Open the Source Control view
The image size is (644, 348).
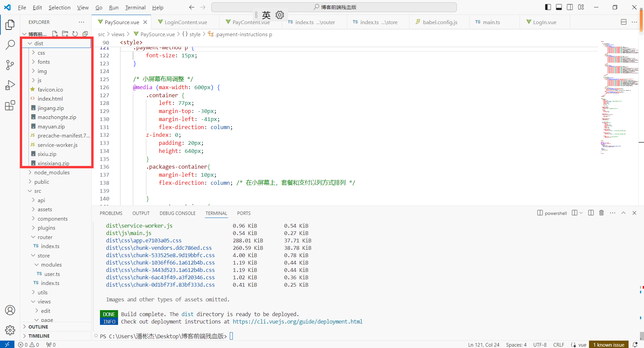point(10,65)
